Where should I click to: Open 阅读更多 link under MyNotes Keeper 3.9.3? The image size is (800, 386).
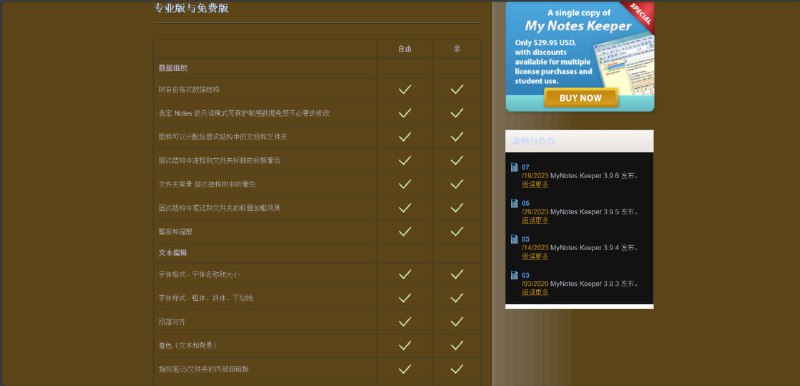[535, 292]
